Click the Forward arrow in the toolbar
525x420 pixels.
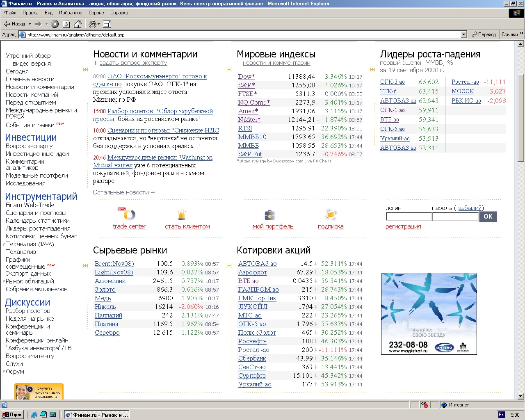coord(38,24)
